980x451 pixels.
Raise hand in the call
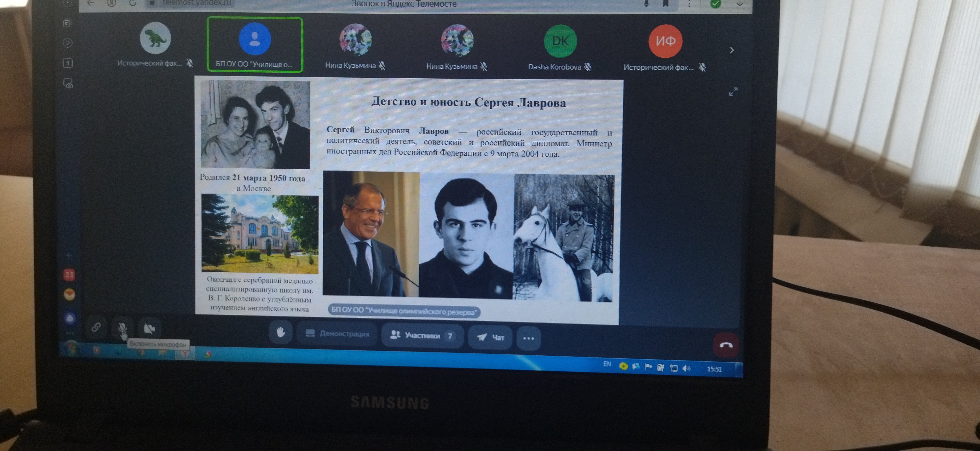click(281, 332)
